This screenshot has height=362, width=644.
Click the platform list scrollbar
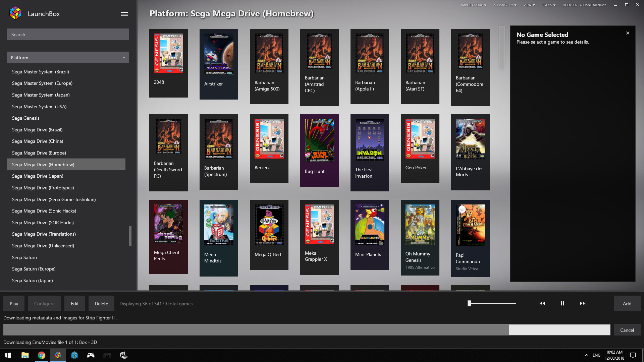tap(130, 236)
